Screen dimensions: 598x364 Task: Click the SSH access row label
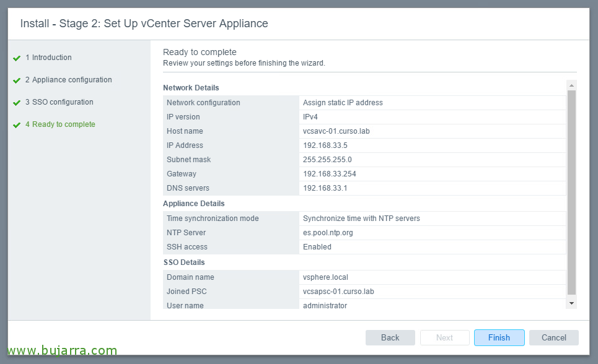[x=187, y=247]
